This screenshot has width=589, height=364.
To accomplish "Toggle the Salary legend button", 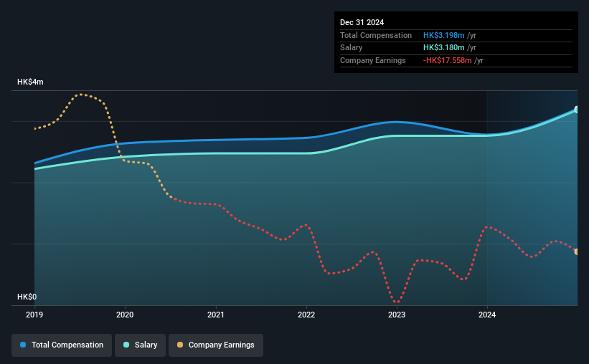I will (x=140, y=345).
